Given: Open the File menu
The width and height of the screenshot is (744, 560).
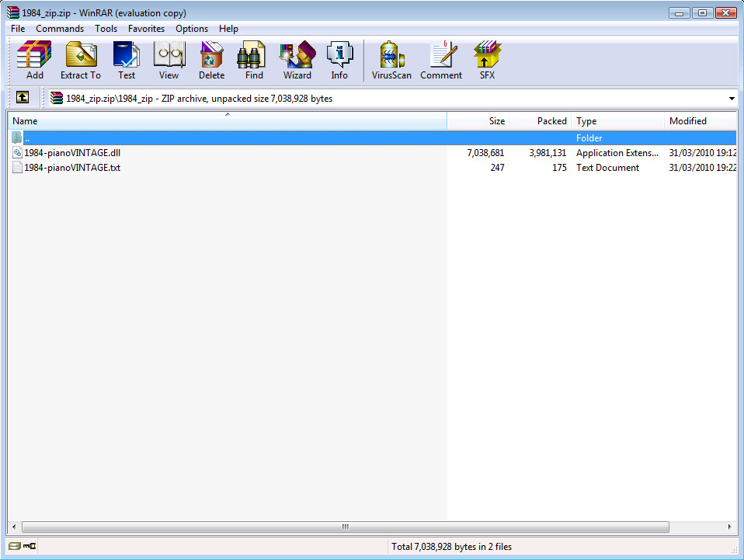Looking at the screenshot, I should (18, 29).
